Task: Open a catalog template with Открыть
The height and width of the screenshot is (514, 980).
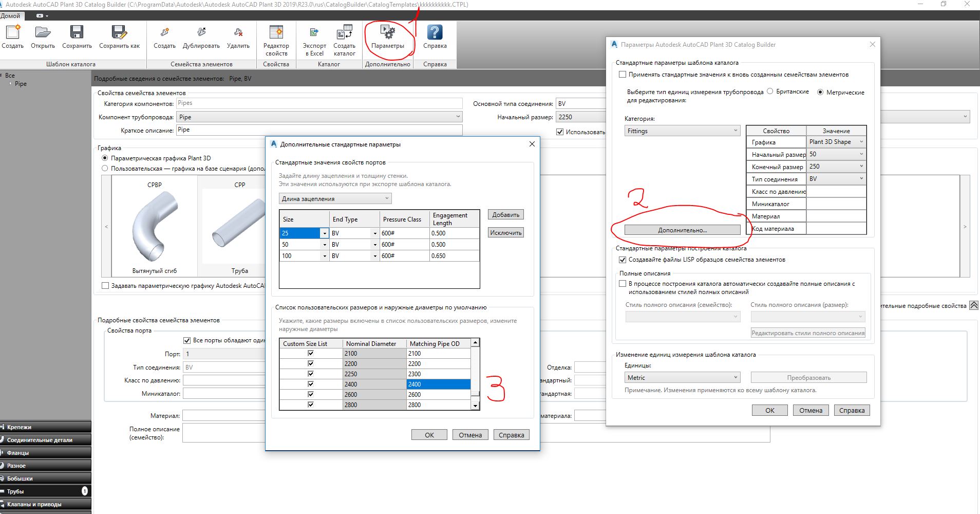Action: pyautogui.click(x=43, y=32)
